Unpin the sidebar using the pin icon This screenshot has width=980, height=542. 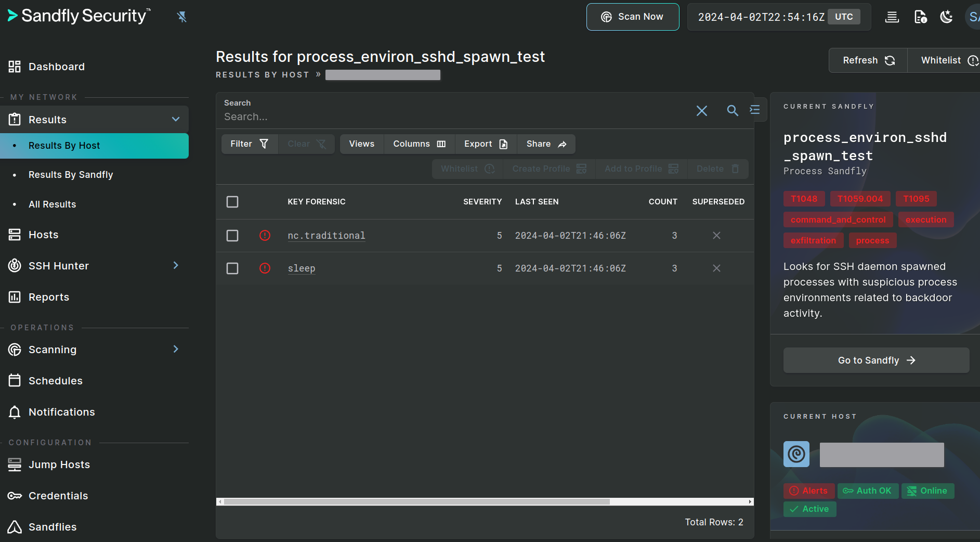click(182, 17)
